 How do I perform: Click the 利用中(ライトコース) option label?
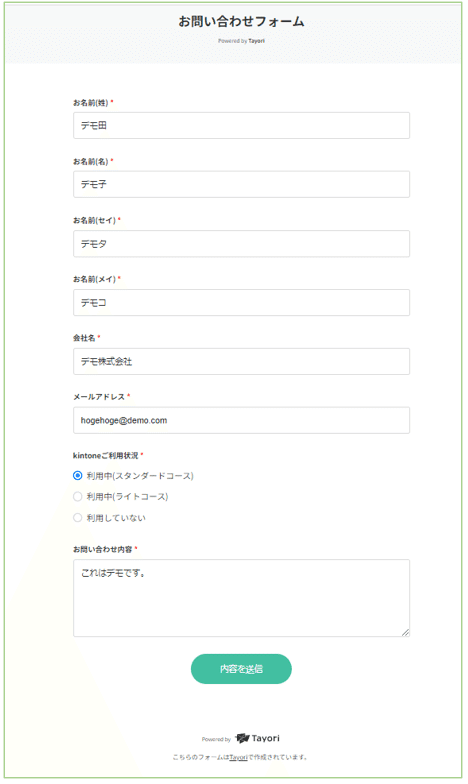pos(128,496)
